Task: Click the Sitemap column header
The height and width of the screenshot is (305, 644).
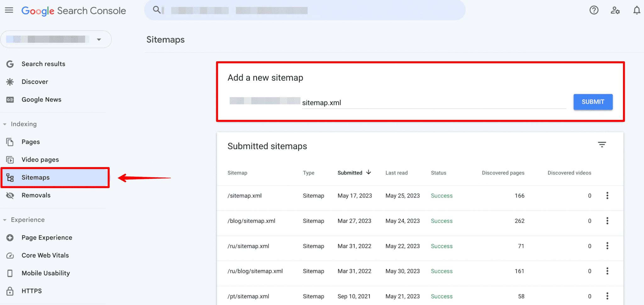Action: pos(237,173)
